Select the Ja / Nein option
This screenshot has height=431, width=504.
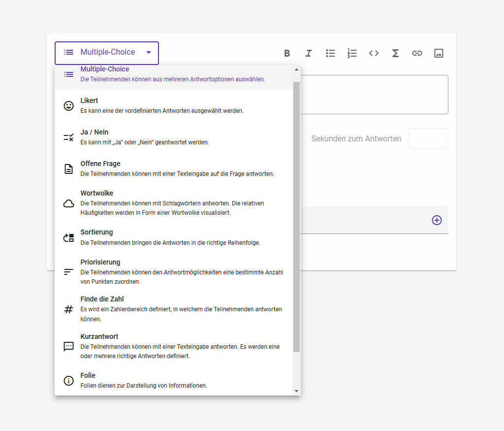coord(173,137)
